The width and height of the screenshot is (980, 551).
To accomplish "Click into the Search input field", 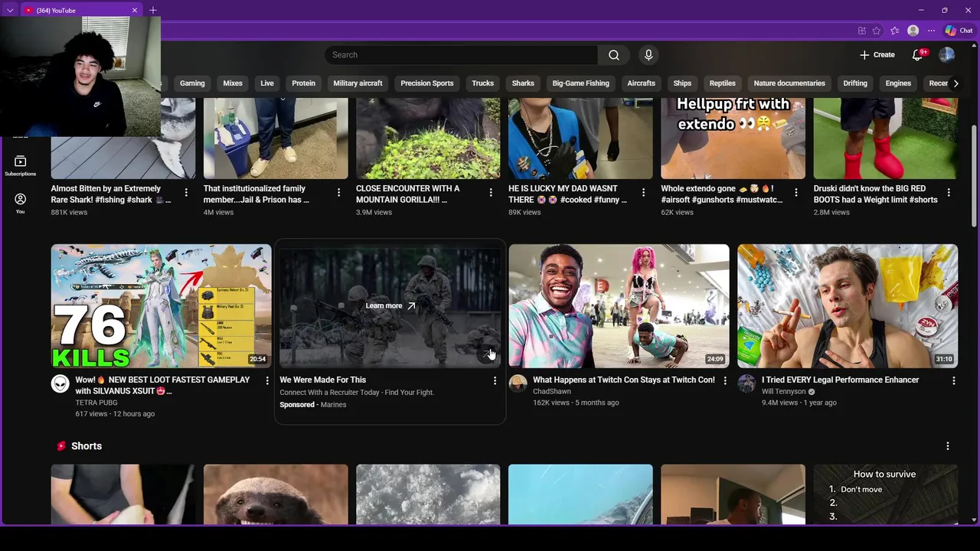I will click(461, 55).
